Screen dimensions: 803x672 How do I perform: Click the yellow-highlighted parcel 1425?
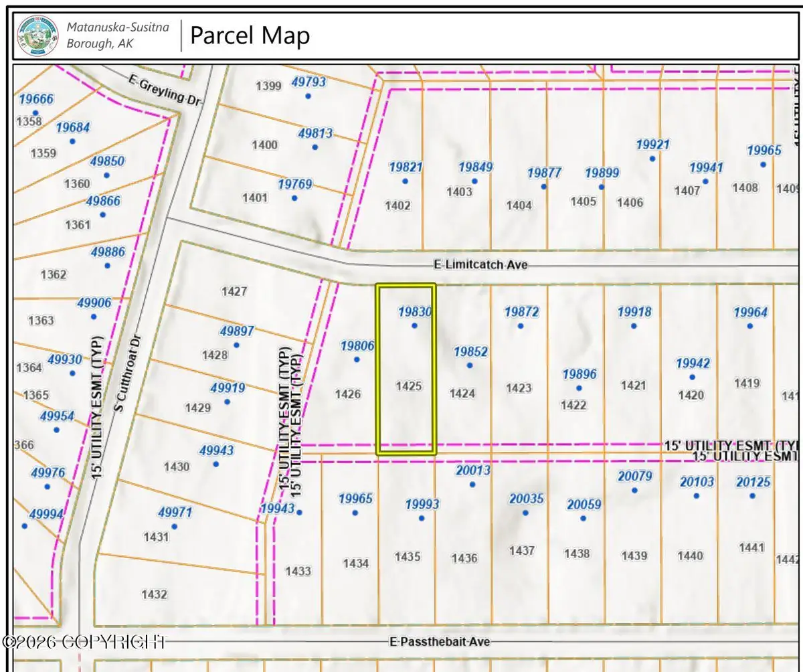coord(408,386)
